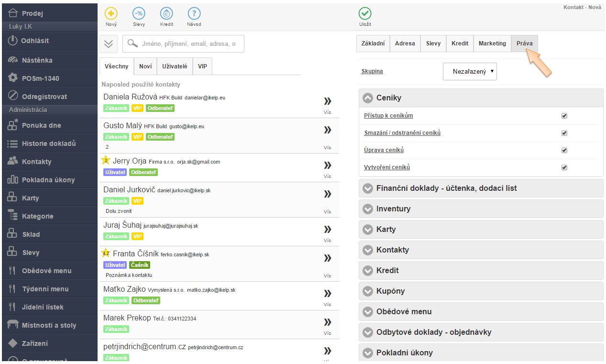Disable the Vytvoření ceníků checkbox
The width and height of the screenshot is (606, 364).
pyautogui.click(x=564, y=167)
